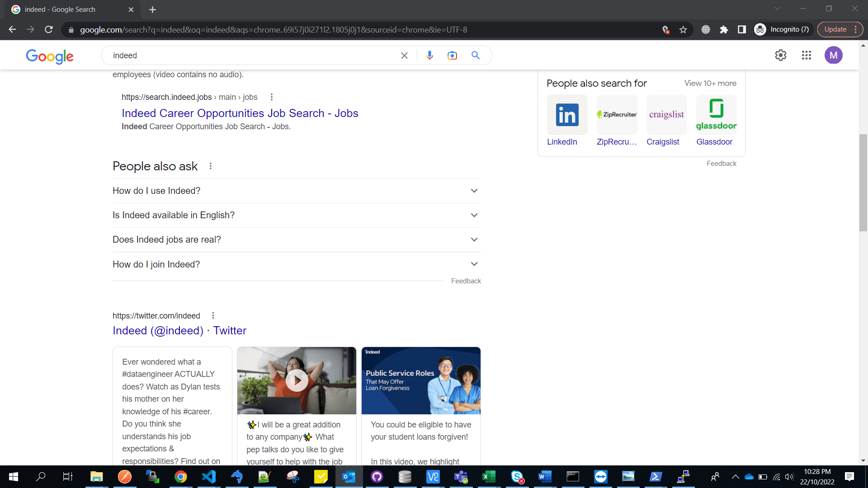Viewport: 868px width, 488px height.
Task: Open Visual Studio Code from taskbar
Action: click(x=209, y=477)
